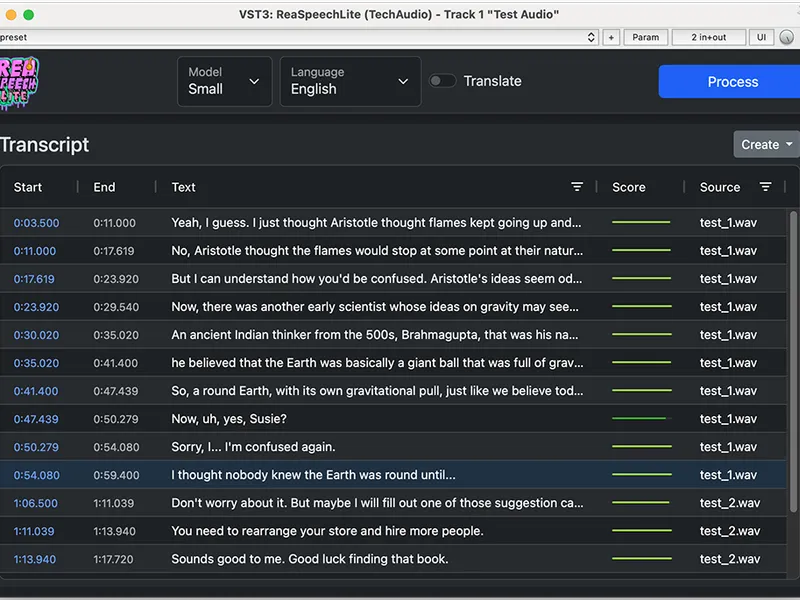Image resolution: width=800 pixels, height=600 pixels.
Task: Sort by the Text column header
Action: (x=183, y=187)
